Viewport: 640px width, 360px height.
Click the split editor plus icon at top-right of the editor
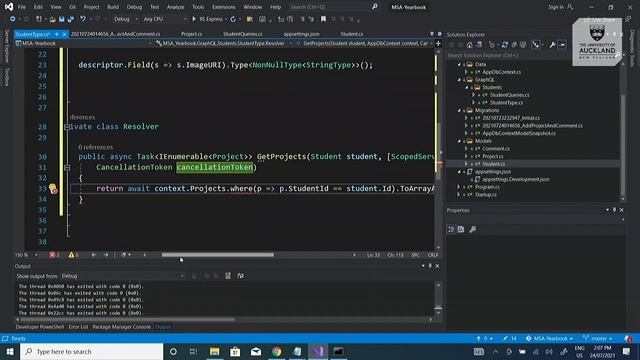438,43
